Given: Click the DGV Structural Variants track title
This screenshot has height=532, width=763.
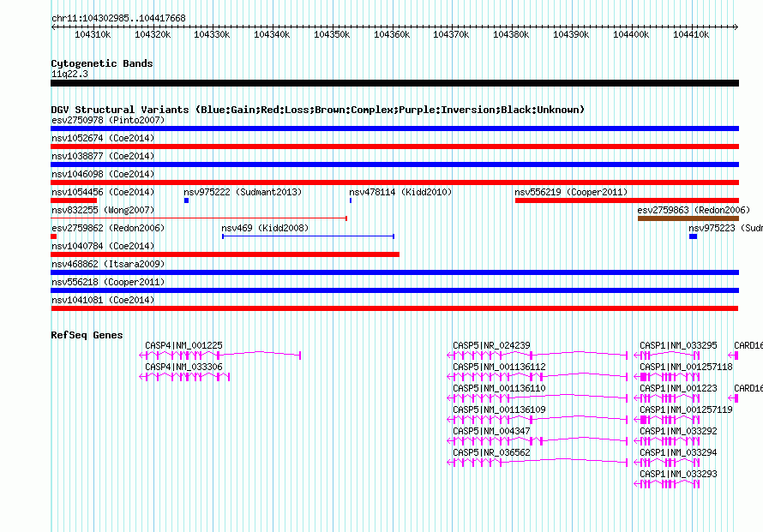Looking at the screenshot, I should click(x=318, y=110).
